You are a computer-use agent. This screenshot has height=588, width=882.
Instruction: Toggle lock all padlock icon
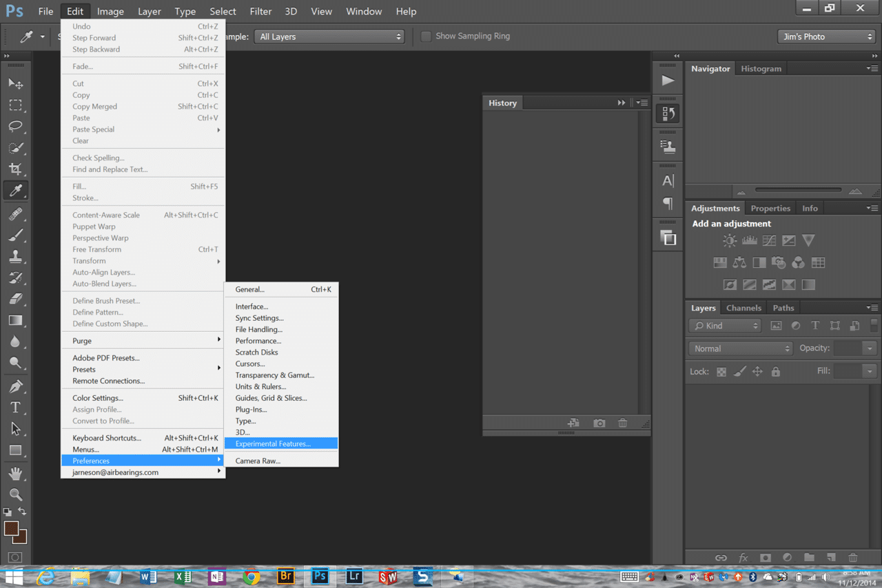pos(776,372)
